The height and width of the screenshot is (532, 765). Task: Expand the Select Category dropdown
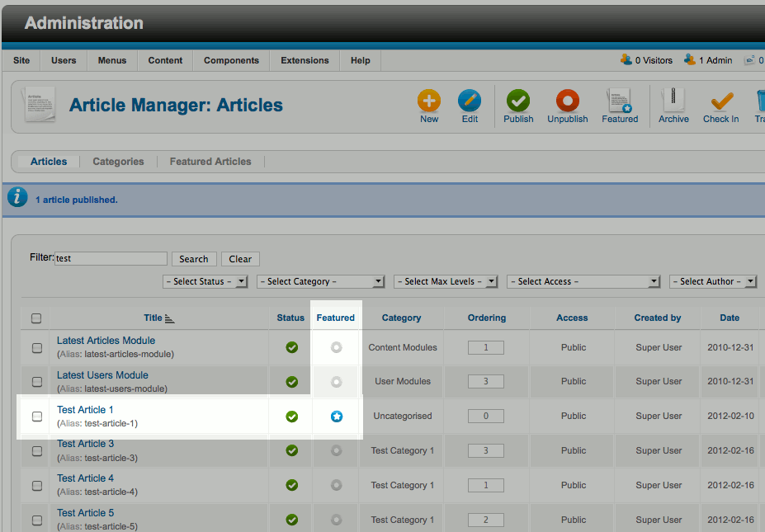point(321,281)
